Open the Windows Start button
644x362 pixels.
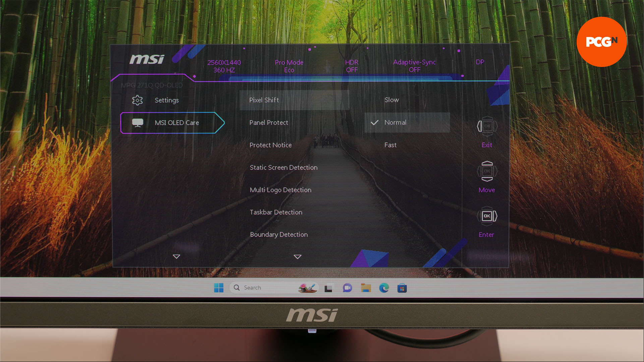tap(219, 288)
